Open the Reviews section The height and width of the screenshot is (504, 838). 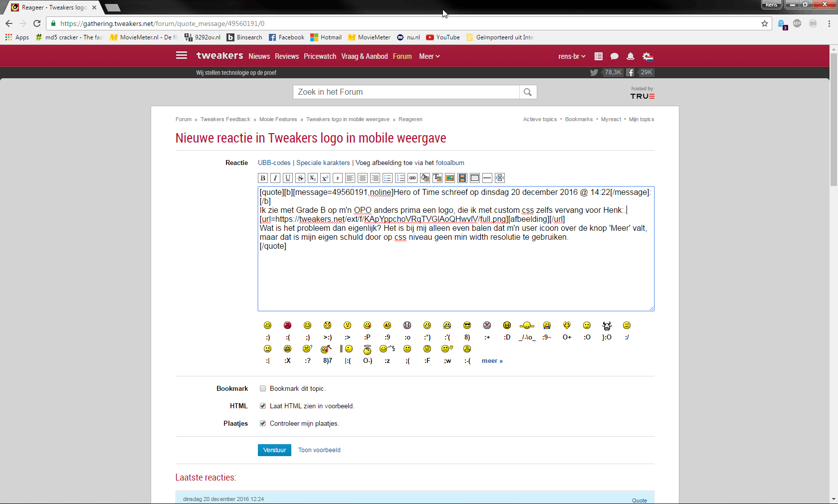(x=287, y=56)
